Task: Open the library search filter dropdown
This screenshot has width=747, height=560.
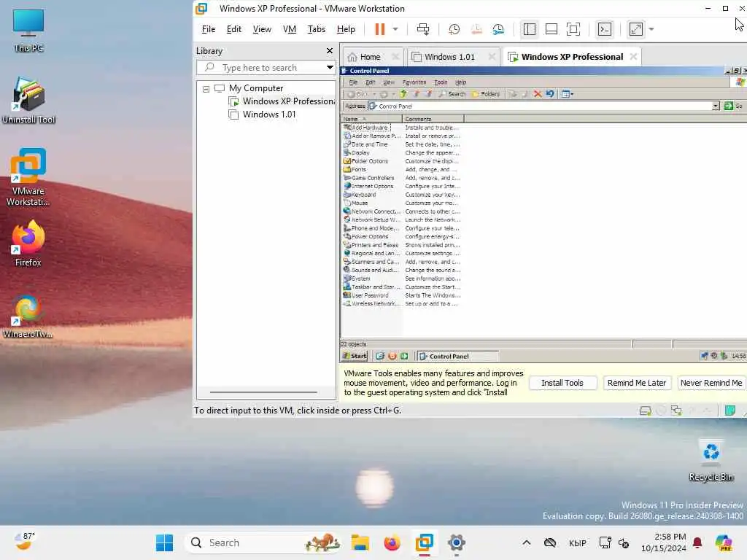Action: pos(330,68)
